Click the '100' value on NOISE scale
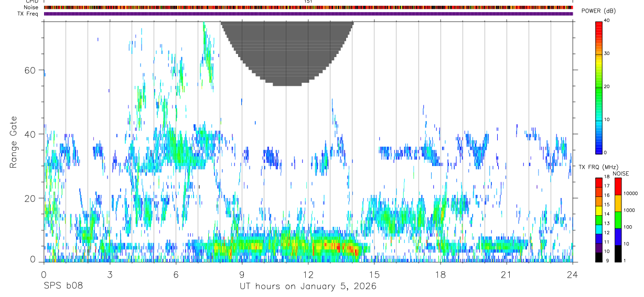This screenshot has width=644, height=297. [x=628, y=227]
